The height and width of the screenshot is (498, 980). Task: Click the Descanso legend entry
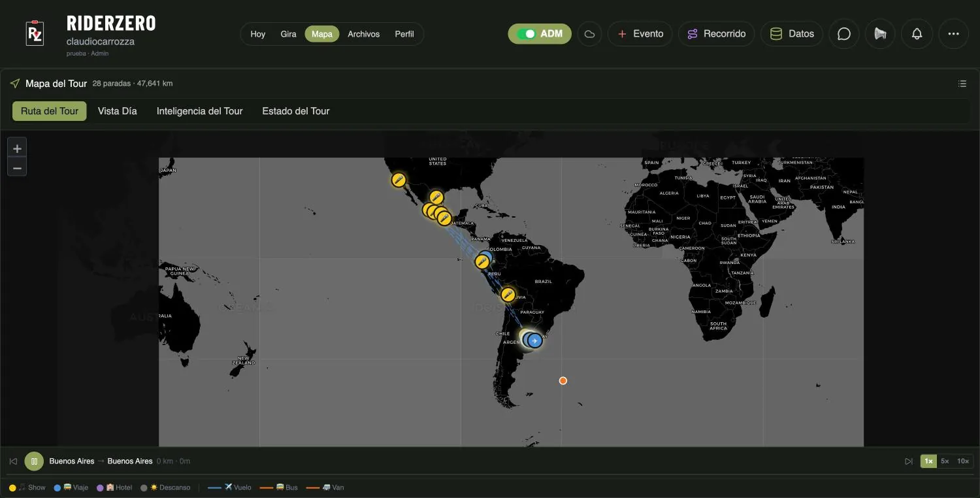(165, 488)
